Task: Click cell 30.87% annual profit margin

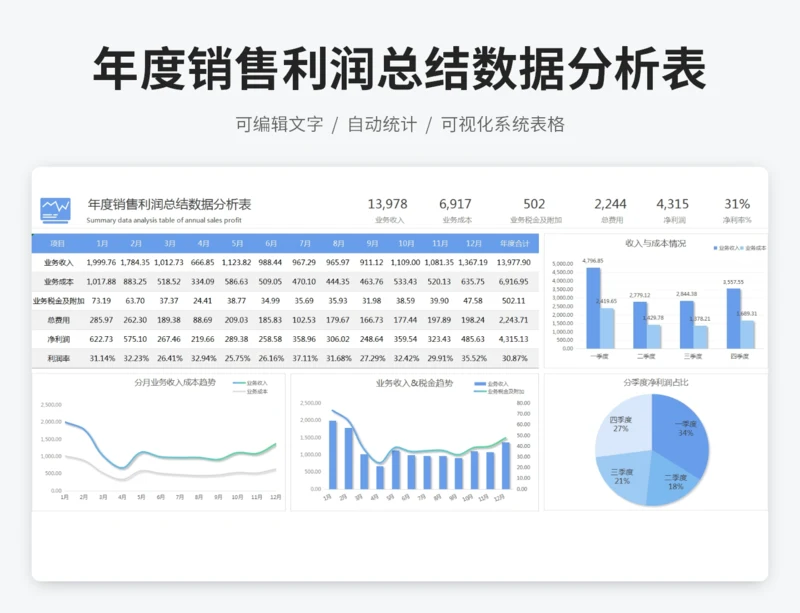Action: [514, 359]
